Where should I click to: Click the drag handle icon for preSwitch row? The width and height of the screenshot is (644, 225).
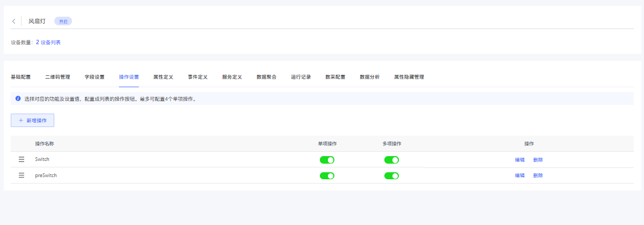22,175
